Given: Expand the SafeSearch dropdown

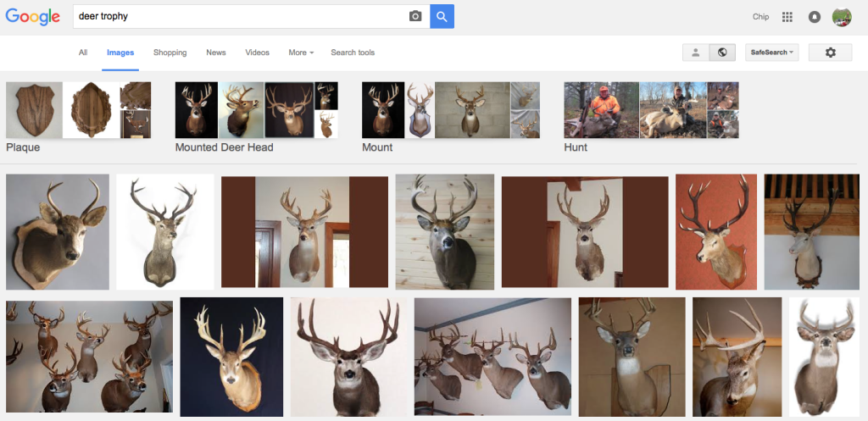Looking at the screenshot, I should click(771, 53).
